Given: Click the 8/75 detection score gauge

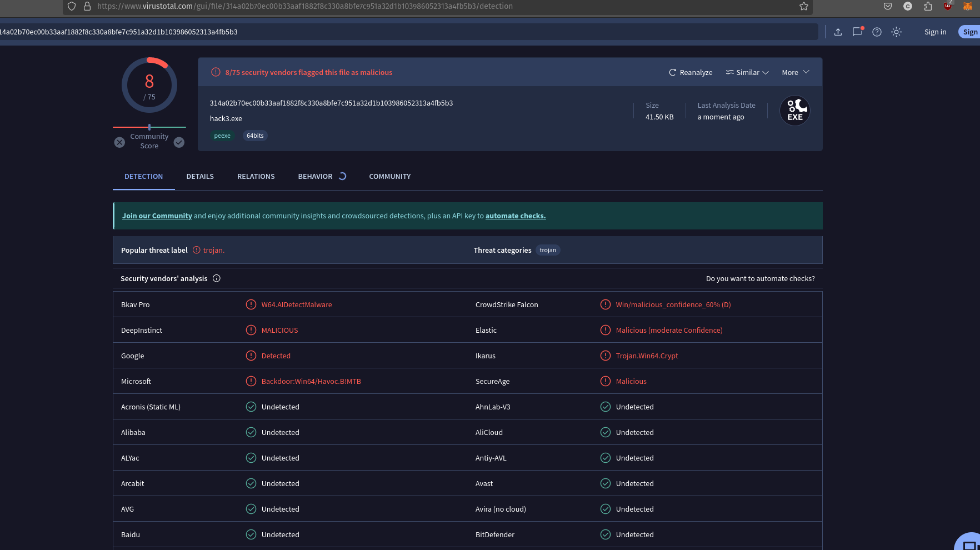Looking at the screenshot, I should (x=149, y=85).
